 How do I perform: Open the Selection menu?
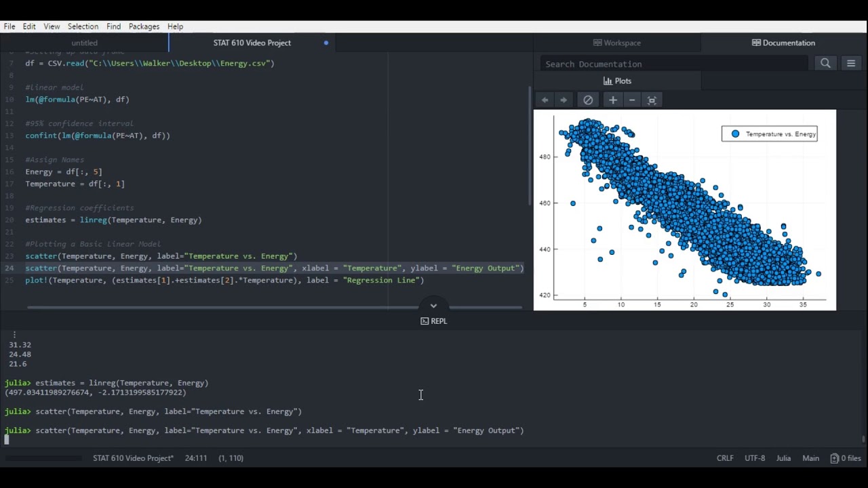[83, 26]
